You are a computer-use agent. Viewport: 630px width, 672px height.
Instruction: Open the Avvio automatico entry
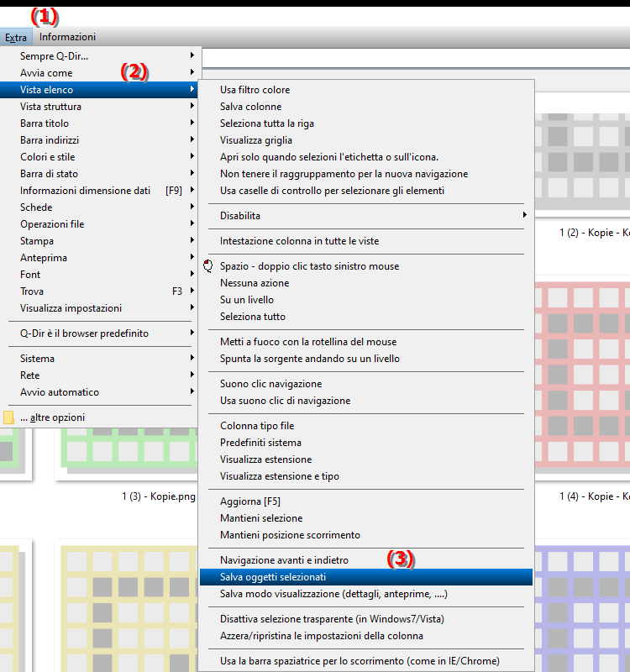point(98,392)
